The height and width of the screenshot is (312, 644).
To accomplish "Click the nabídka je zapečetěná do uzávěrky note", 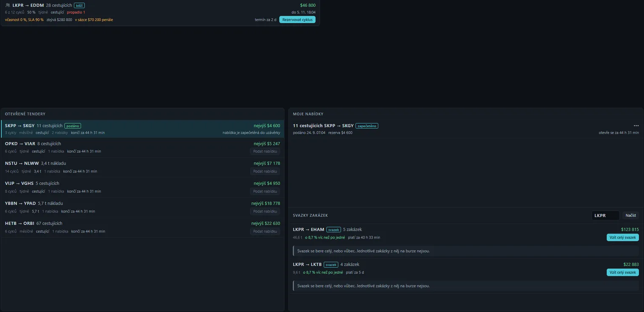I will 251,133.
